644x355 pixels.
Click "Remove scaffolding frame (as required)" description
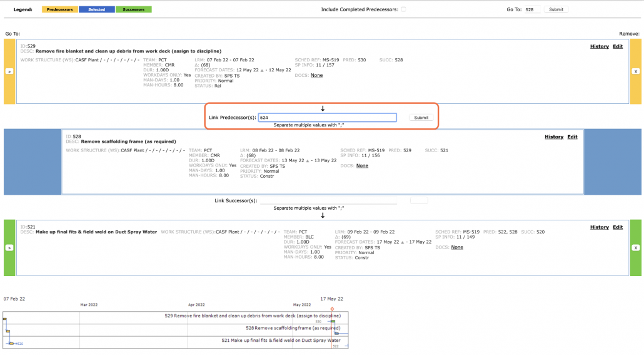[129, 141]
